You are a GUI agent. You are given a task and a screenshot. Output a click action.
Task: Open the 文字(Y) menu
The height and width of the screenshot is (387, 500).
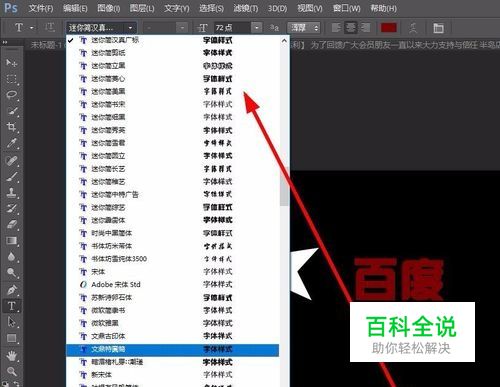177,8
